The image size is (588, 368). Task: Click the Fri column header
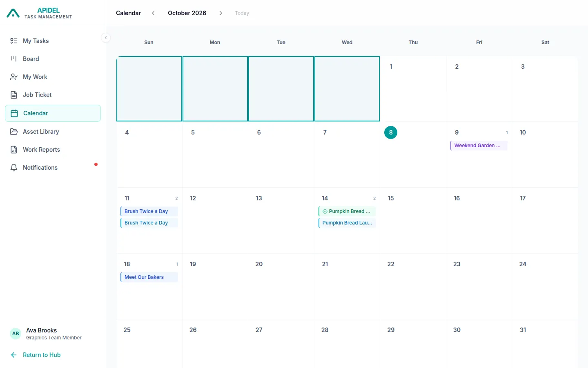coord(479,43)
